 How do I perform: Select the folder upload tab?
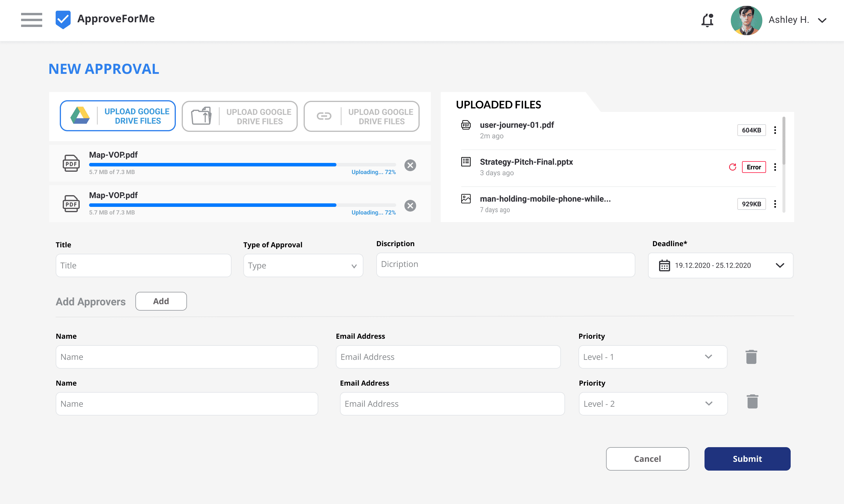point(239,117)
